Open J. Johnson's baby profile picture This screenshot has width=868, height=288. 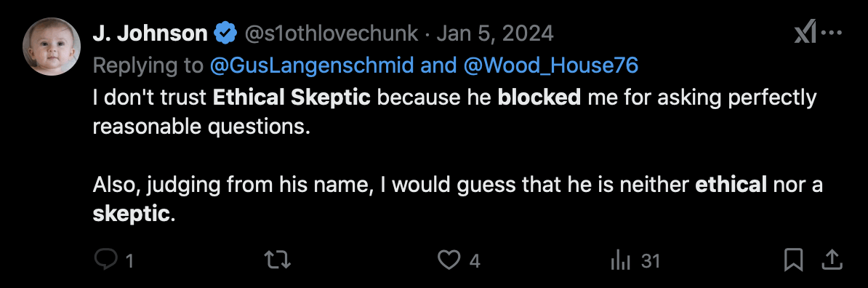(52, 47)
